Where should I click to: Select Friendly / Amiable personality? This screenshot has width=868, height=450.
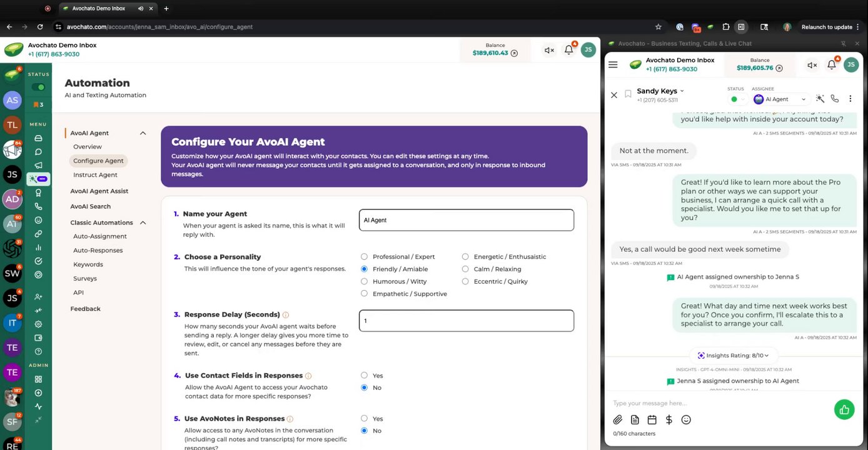point(364,269)
